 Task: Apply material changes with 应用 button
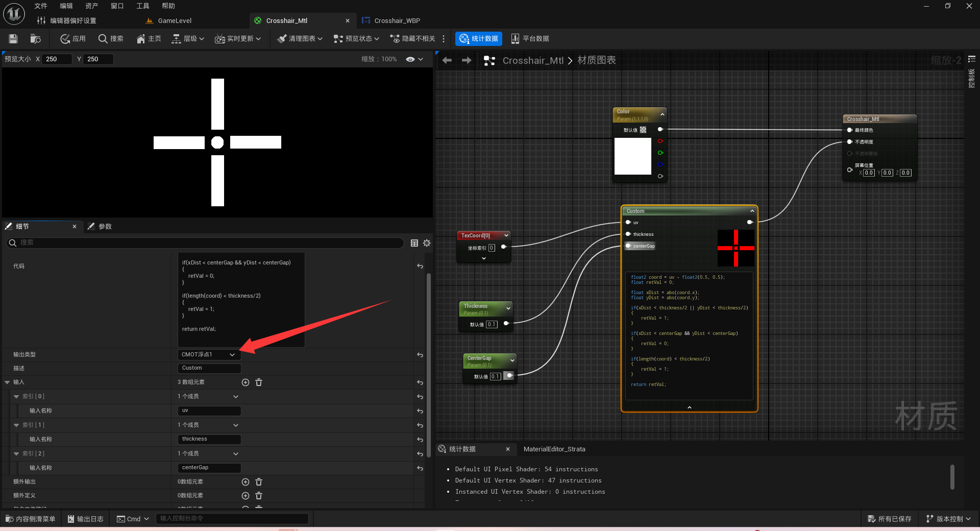(73, 39)
